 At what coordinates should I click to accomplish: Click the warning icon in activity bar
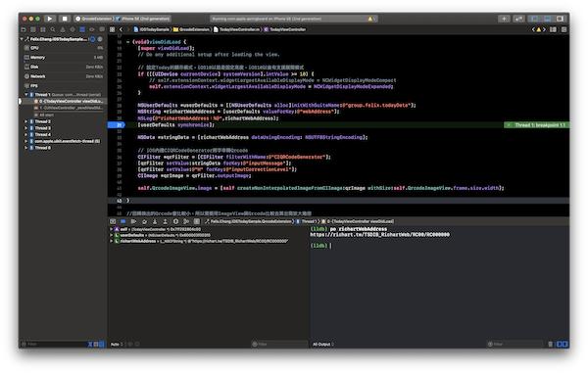(370, 19)
